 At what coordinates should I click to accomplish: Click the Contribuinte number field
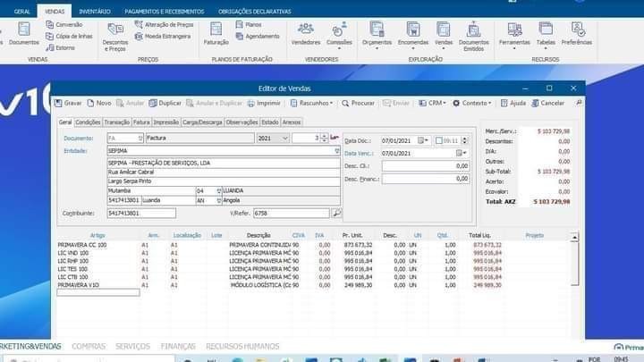[x=141, y=213]
